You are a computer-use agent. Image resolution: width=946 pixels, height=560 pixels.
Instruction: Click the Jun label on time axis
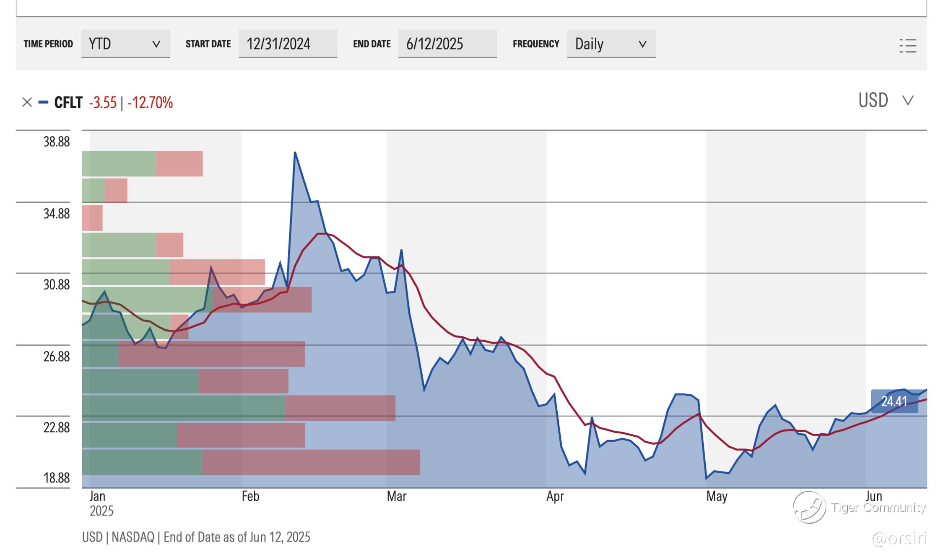pyautogui.click(x=874, y=496)
